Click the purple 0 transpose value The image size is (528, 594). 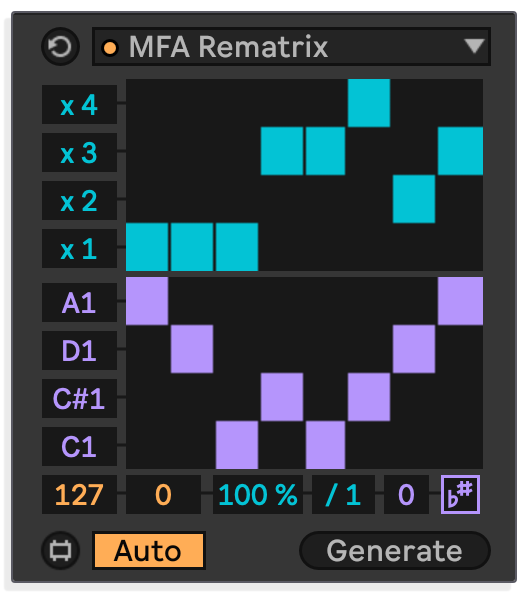click(406, 494)
